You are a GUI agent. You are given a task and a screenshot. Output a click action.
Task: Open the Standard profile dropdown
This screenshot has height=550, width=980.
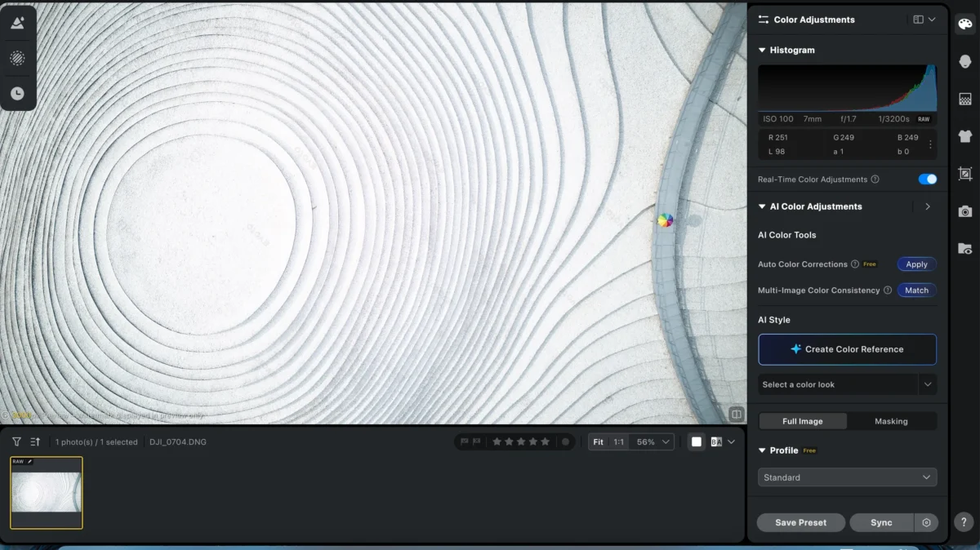847,477
